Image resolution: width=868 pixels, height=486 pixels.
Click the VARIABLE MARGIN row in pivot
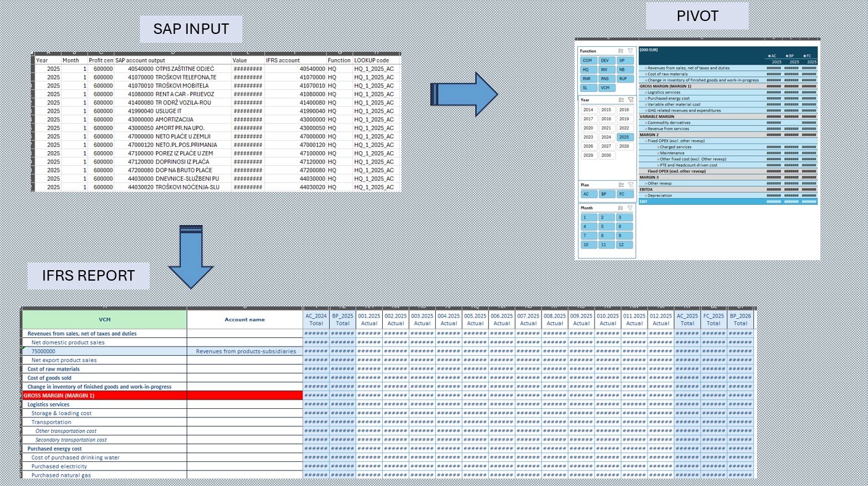click(728, 117)
